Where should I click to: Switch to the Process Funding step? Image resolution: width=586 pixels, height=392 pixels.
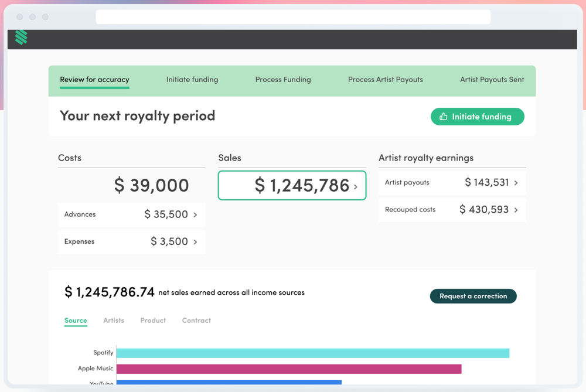(283, 80)
